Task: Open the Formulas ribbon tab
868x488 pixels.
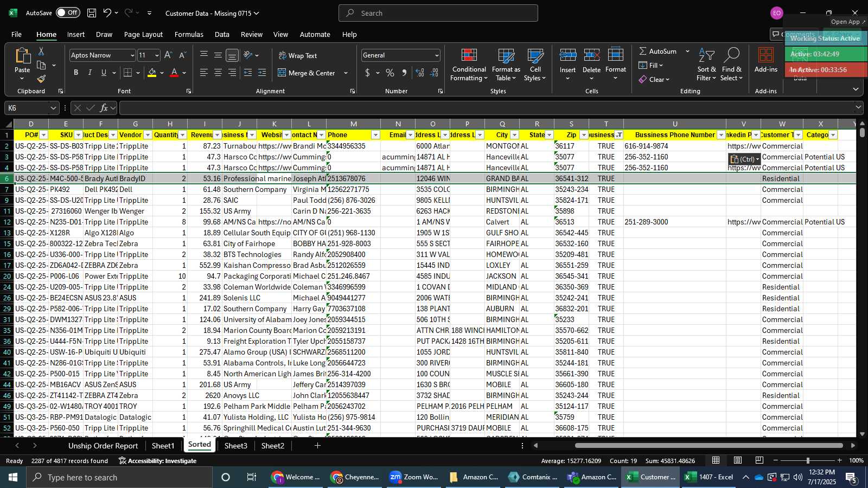Action: coord(189,34)
